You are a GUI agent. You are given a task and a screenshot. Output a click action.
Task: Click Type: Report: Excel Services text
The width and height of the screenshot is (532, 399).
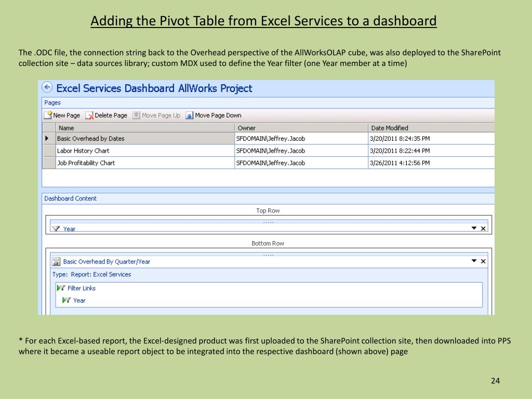[x=91, y=274]
